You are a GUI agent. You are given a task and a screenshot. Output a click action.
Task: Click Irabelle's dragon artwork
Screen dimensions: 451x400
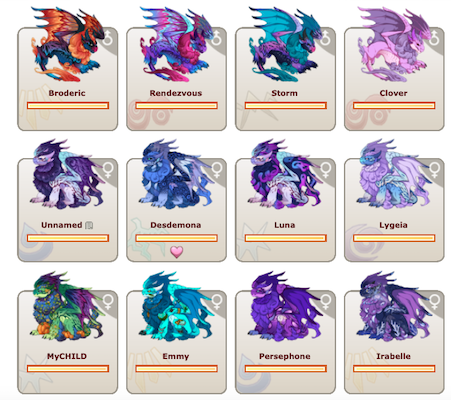pyautogui.click(x=393, y=307)
